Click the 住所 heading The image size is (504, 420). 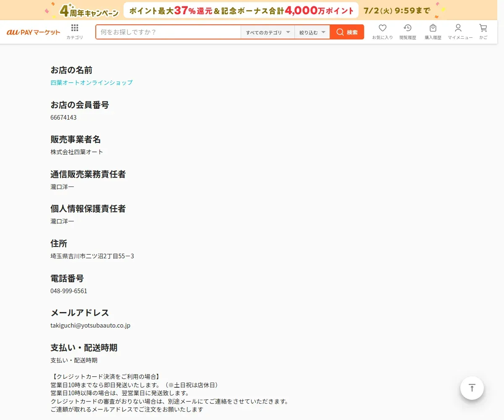(x=59, y=244)
